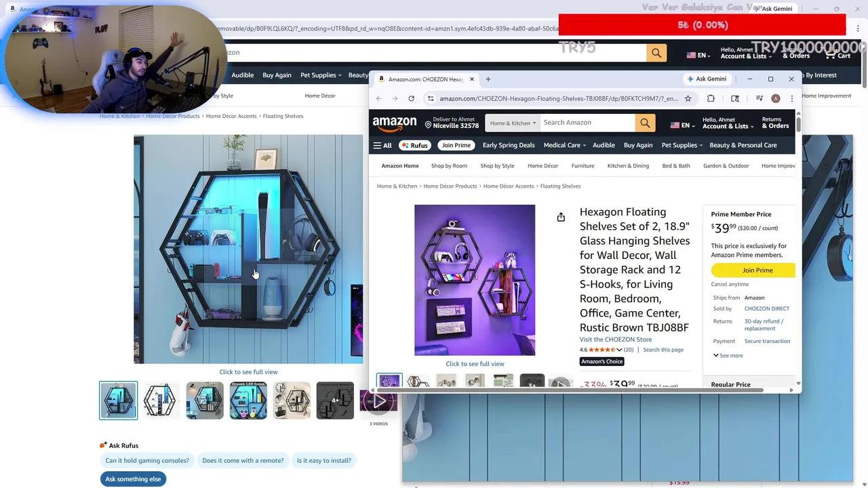This screenshot has height=488, width=868.
Task: Open Garden & Outdoor in the sub-navigation
Action: point(726,165)
